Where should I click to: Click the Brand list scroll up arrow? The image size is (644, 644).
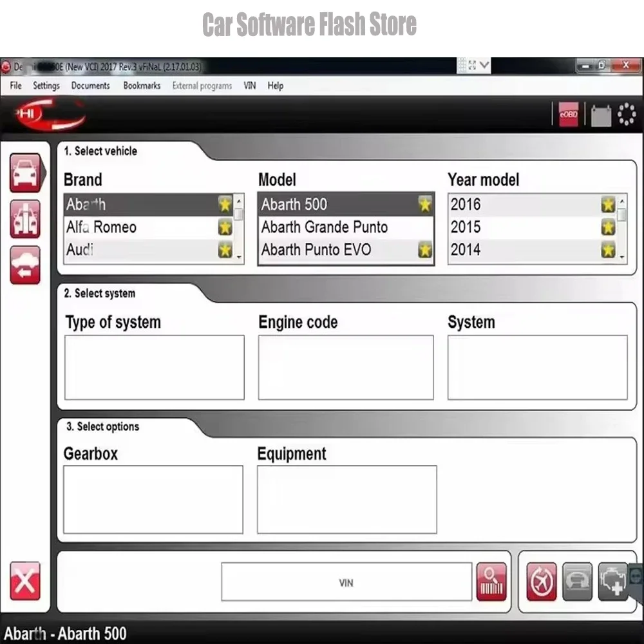pyautogui.click(x=239, y=201)
